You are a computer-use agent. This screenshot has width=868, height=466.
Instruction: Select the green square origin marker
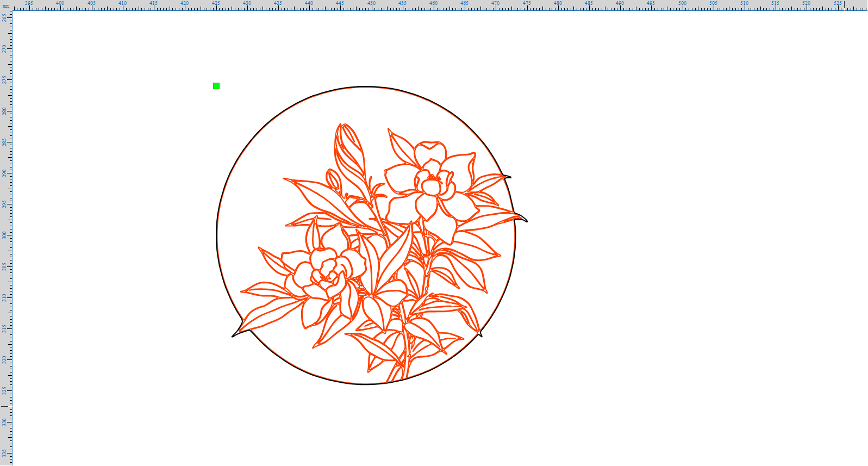coord(216,86)
